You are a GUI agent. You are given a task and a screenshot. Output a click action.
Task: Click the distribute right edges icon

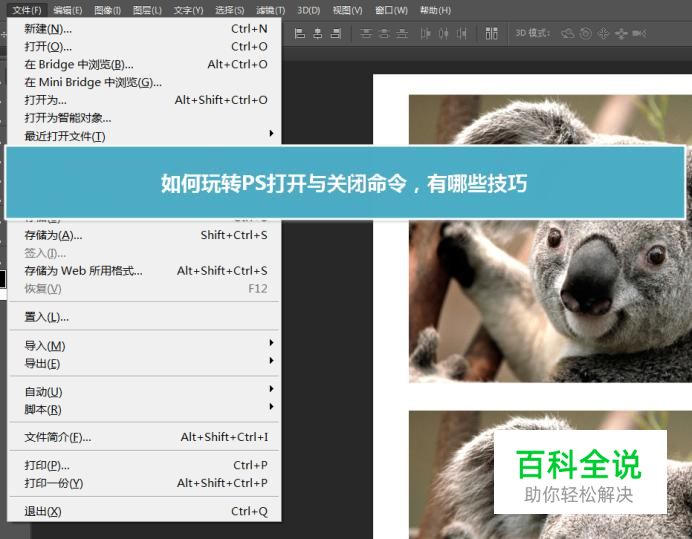click(x=462, y=33)
